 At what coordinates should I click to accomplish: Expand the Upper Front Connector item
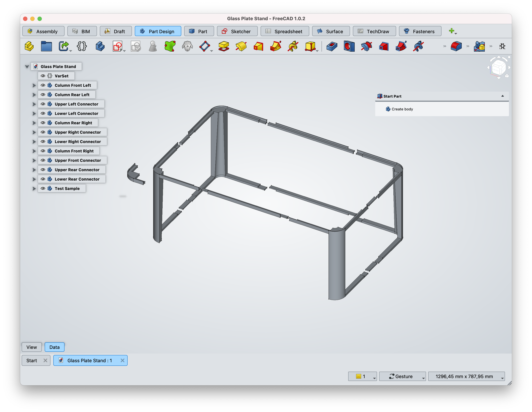tap(34, 160)
